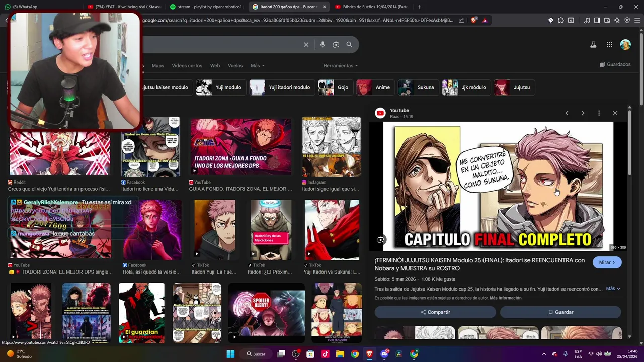644x362 pixels.
Task: Expand the Más search filter dropdown
Action: coord(258,66)
